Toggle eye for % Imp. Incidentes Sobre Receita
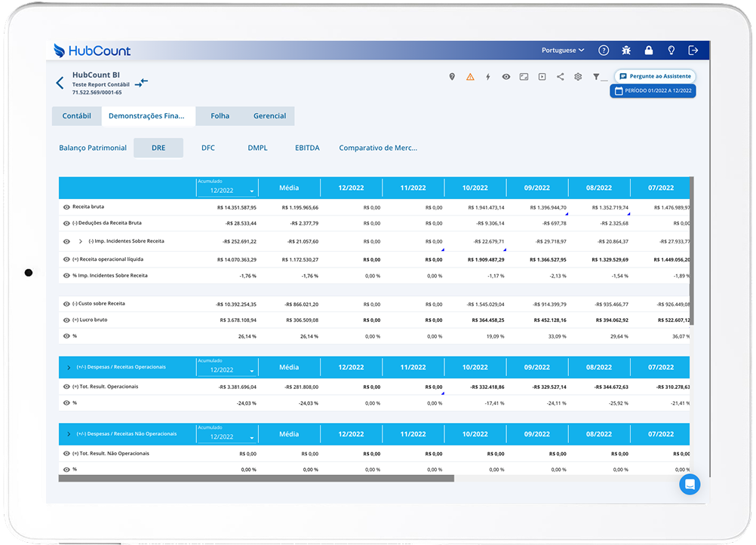Viewport: 756px width, 545px height. 66,276
